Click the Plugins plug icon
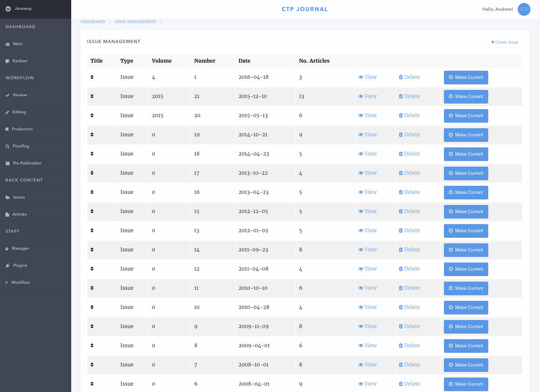 coord(7,266)
